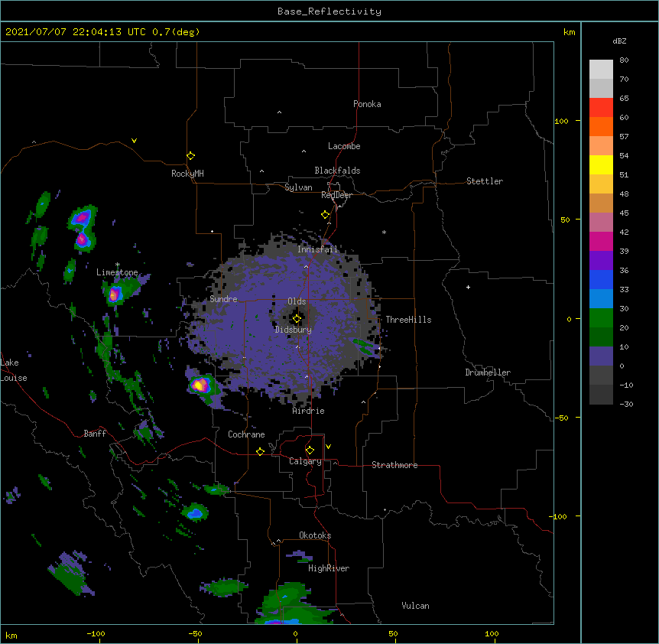
Task: Click the yellow diamond marker south of RedDeer
Action: pos(325,215)
